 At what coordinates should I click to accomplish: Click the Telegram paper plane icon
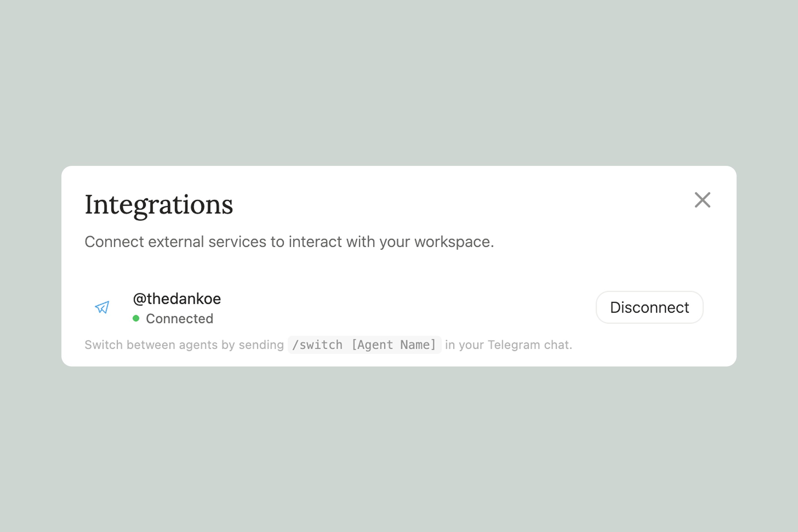(x=102, y=307)
